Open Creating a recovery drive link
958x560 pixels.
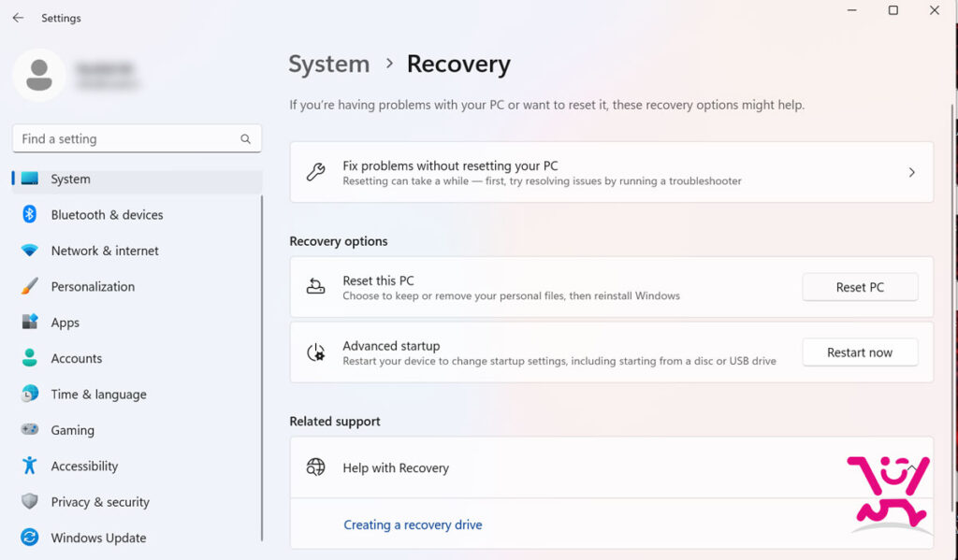(x=413, y=524)
